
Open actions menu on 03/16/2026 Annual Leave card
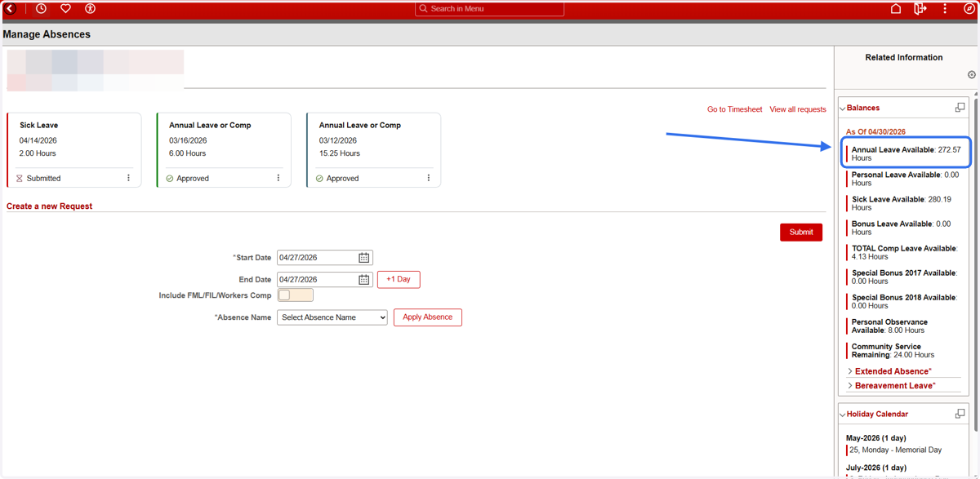point(278,178)
